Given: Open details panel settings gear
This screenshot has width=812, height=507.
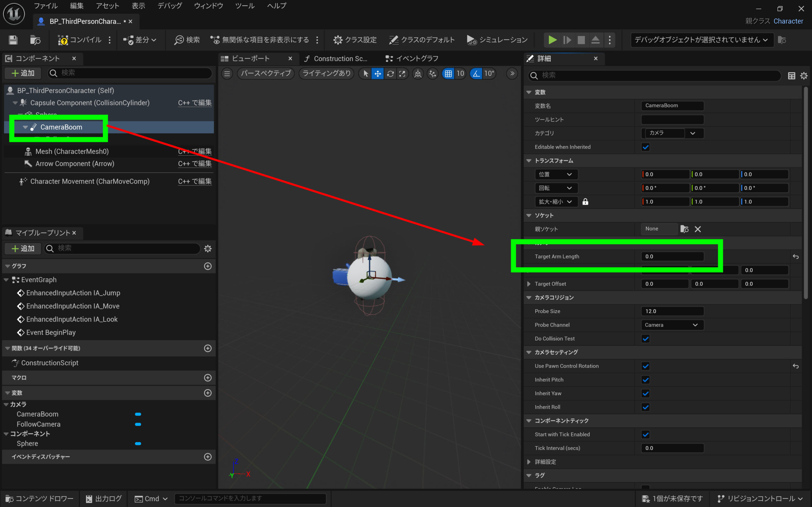Looking at the screenshot, I should (x=804, y=76).
